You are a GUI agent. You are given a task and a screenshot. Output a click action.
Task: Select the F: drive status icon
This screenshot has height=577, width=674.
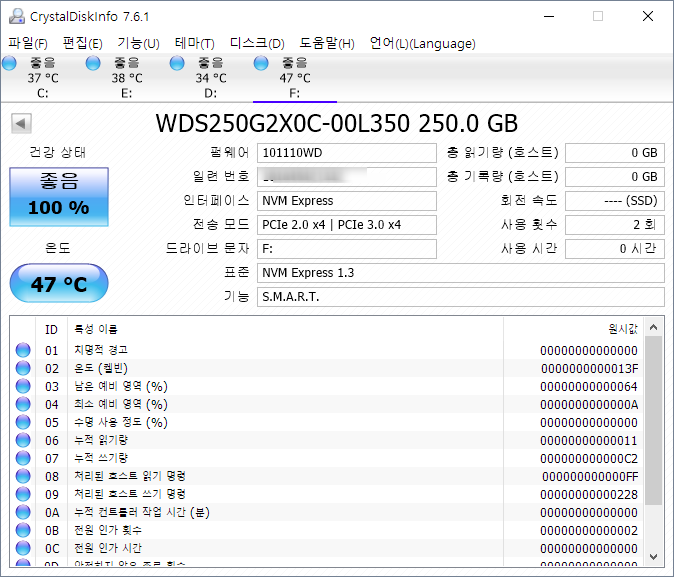click(x=262, y=64)
